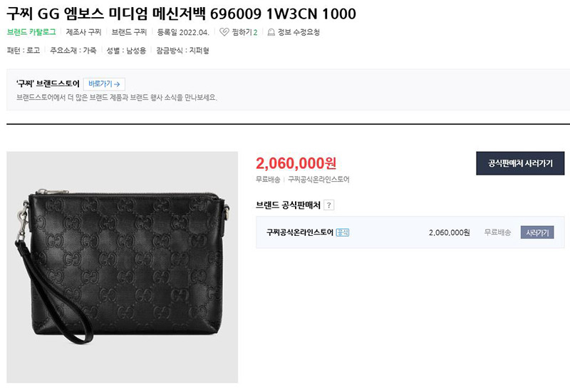Click the 성별 : 남성용 attribute

[126, 51]
